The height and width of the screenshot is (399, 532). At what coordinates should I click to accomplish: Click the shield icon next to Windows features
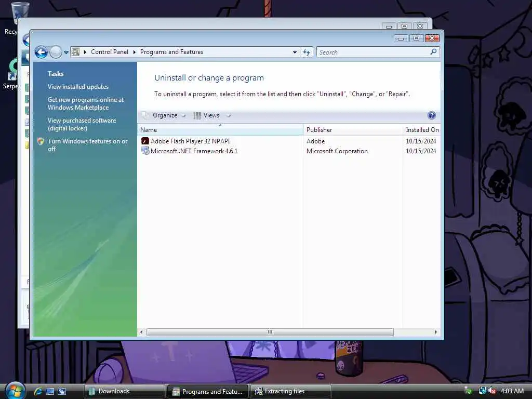tap(41, 141)
